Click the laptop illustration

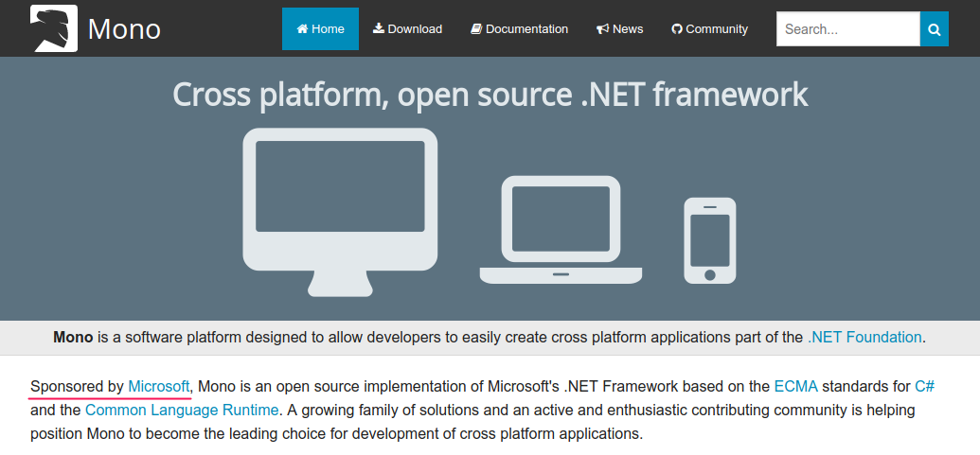561,230
